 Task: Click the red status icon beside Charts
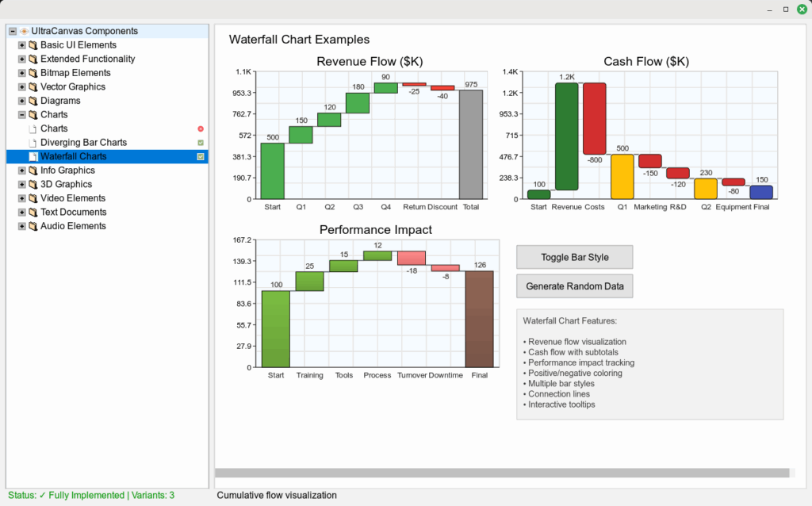point(201,128)
